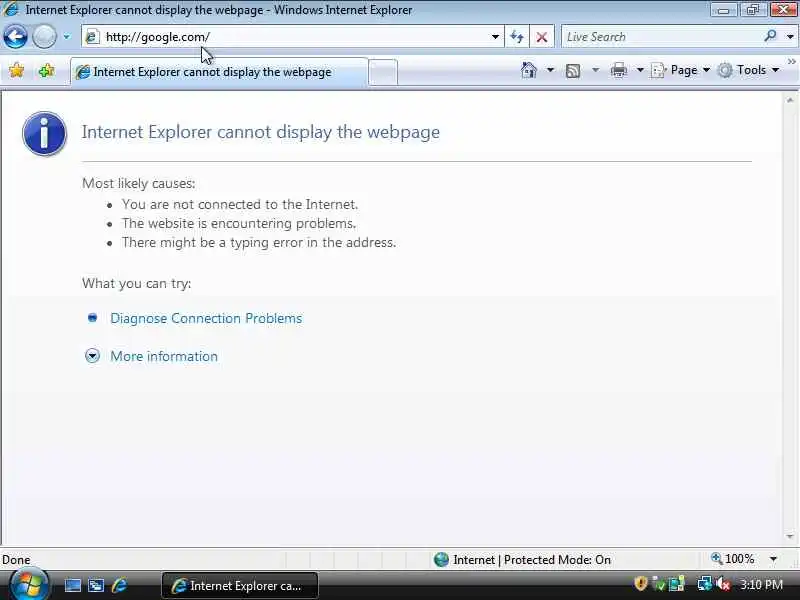Screen dimensions: 800x600
Task: Click the muted volume tray icon
Action: (x=723, y=584)
